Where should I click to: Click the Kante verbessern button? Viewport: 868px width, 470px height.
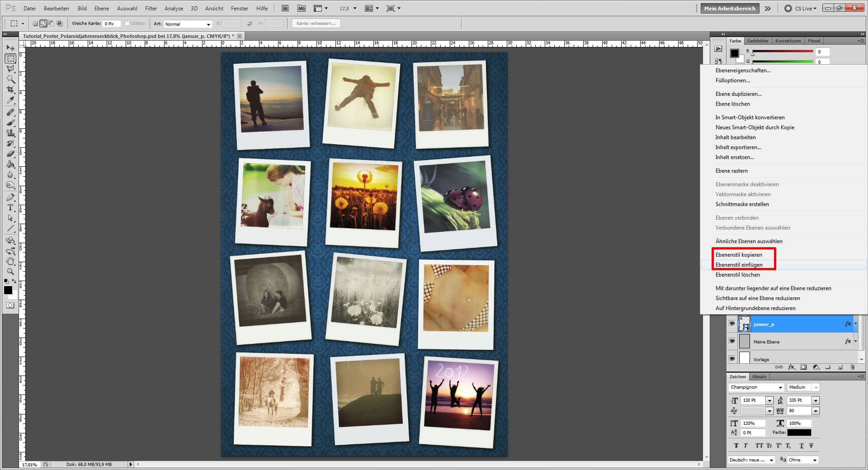(316, 23)
